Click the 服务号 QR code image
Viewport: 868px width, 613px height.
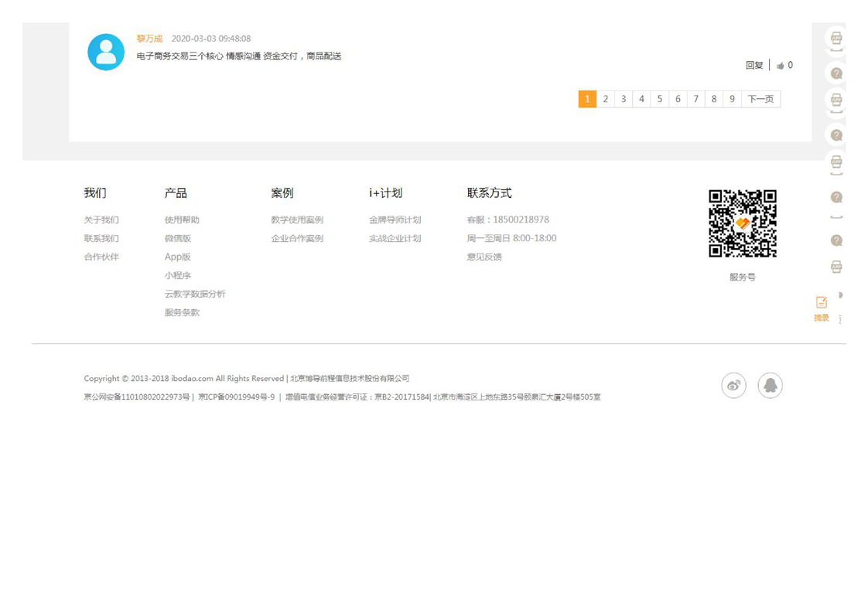[x=742, y=223]
